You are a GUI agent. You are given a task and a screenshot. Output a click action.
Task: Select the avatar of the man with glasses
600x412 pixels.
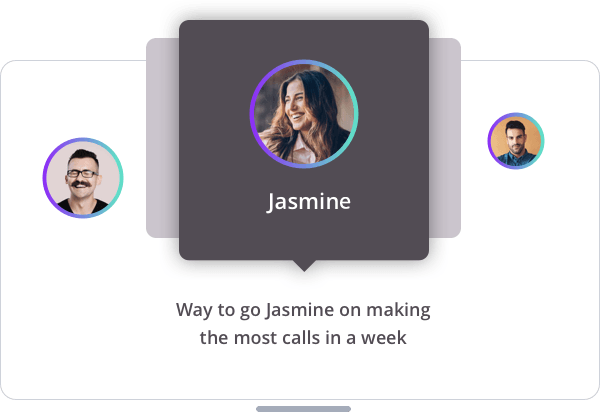click(83, 178)
